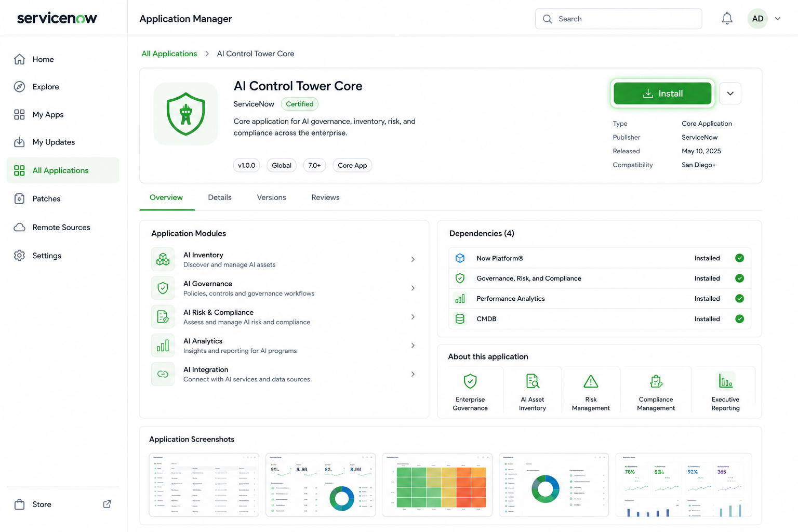
Task: Click the AD user avatar
Action: click(x=757, y=19)
